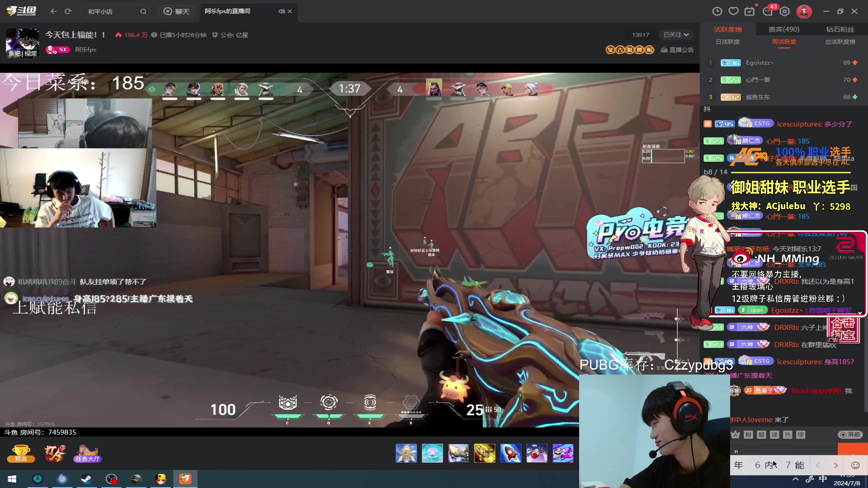Send the first angel statue gift
This screenshot has height=488, width=868.
(406, 453)
